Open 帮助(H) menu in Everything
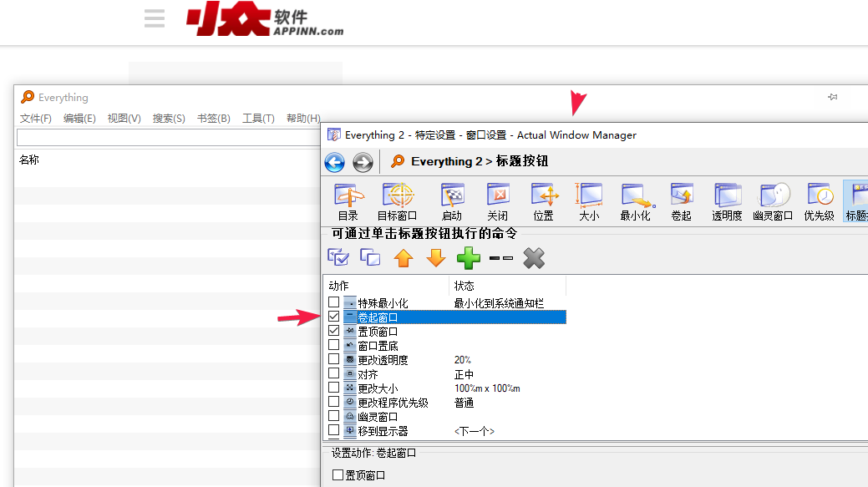 303,119
